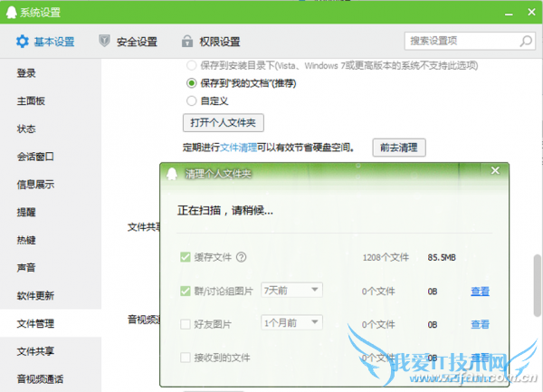Select 文件共享 in the sidebar
This screenshot has height=392, width=543.
tap(51, 351)
